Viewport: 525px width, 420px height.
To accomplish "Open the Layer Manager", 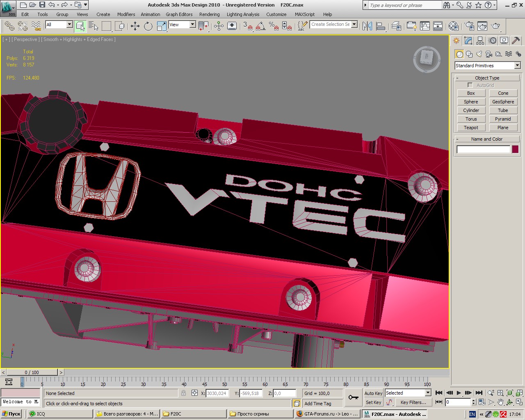I will pos(396,26).
